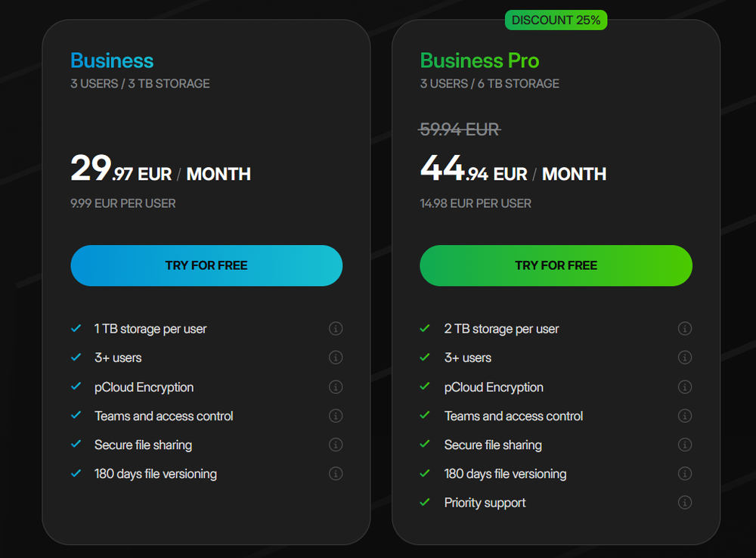This screenshot has height=558, width=756.
Task: Open info tooltip for 2 TB storage per user
Action: point(685,328)
